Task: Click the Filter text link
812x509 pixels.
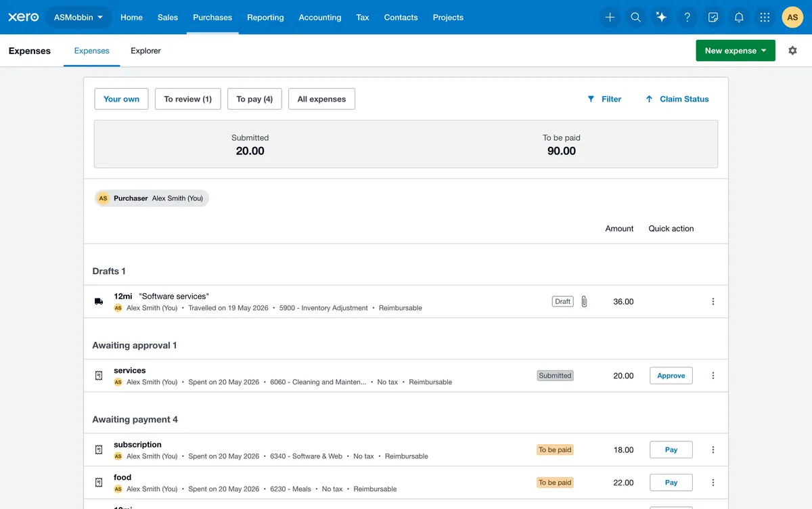Action: [x=612, y=99]
